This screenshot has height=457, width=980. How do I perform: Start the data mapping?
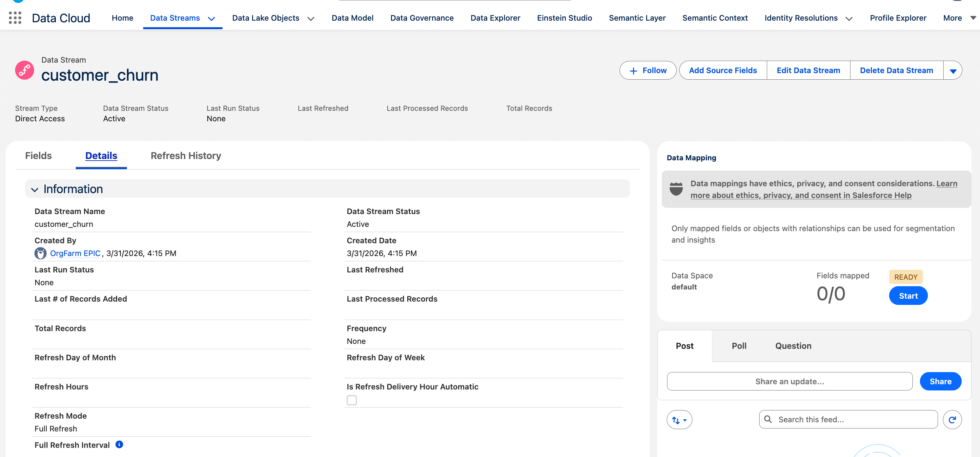pos(908,296)
